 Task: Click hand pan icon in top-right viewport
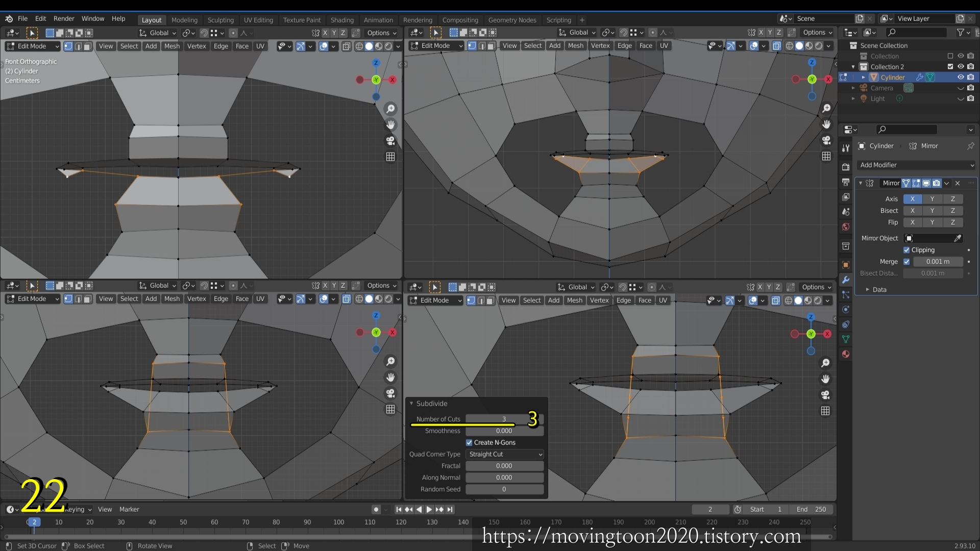(826, 124)
